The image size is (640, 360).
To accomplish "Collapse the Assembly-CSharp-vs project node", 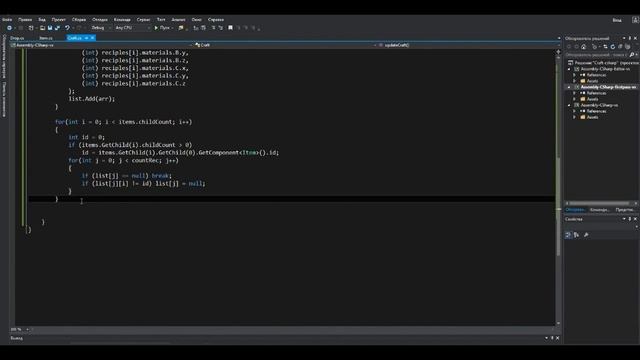I will tap(569, 105).
